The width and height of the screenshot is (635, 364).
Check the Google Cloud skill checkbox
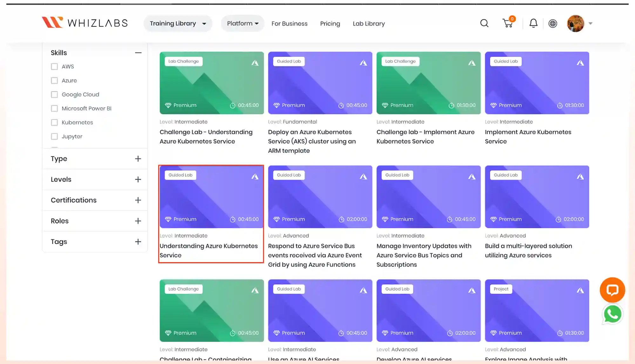click(x=54, y=94)
